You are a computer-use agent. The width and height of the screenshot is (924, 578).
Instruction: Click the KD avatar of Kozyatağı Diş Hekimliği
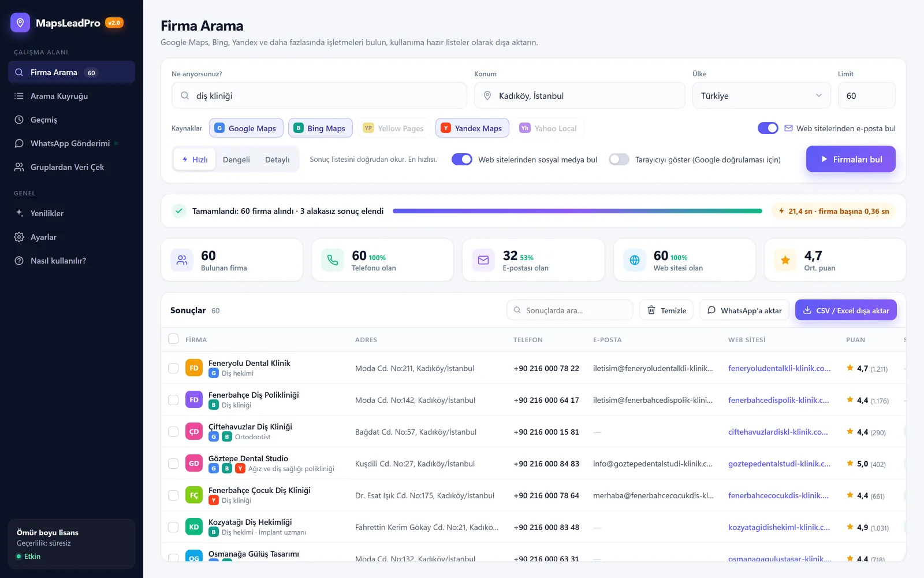click(194, 527)
